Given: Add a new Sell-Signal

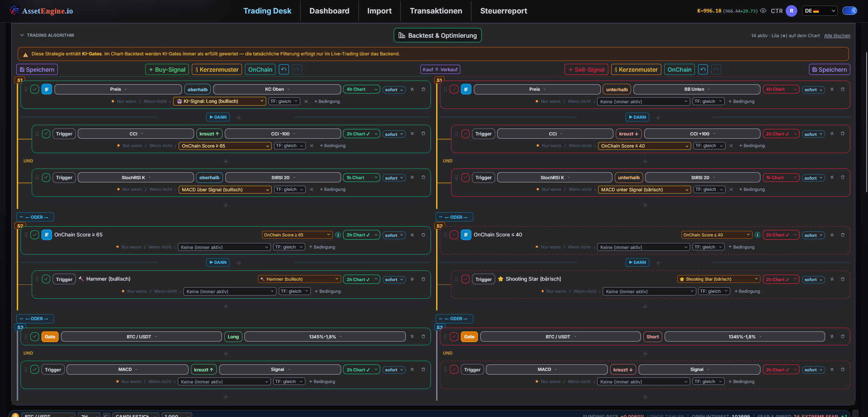Looking at the screenshot, I should 586,69.
